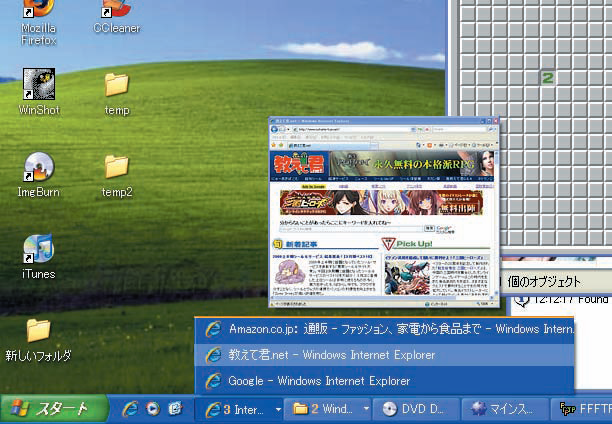Open the スタート menu
Viewport: 612px width, 424px height.
coord(54,409)
